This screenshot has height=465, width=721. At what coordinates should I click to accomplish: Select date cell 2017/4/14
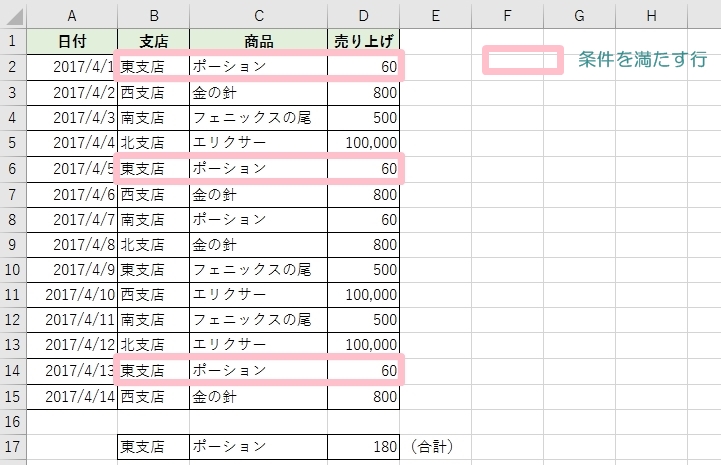pyautogui.click(x=72, y=397)
